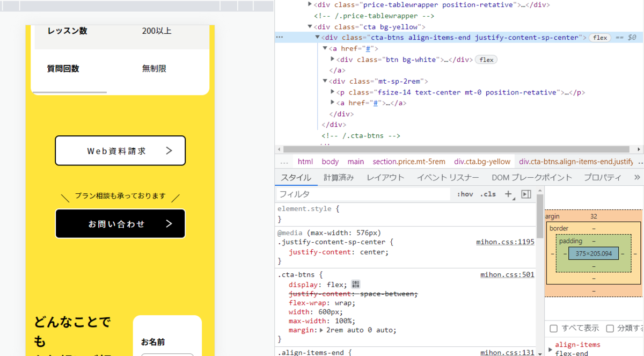The image size is (644, 356).
Task: Collapse the div class mt-sp-2rem node
Action: coord(325,82)
